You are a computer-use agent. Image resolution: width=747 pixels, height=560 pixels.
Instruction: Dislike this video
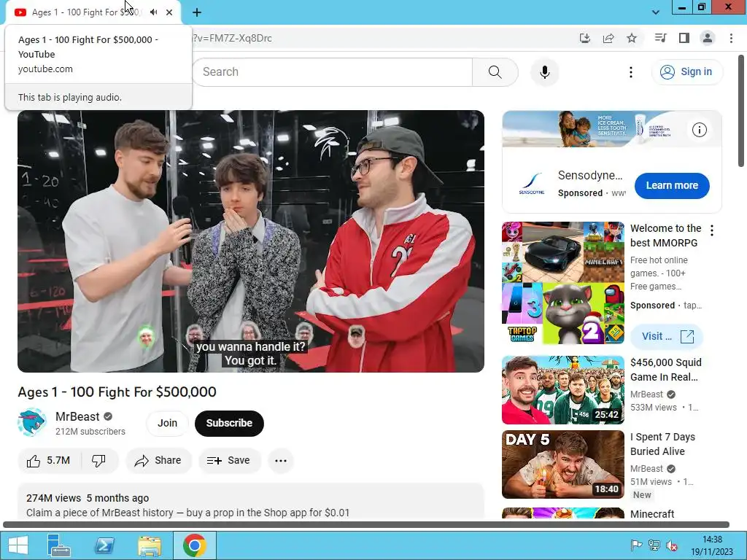(98, 461)
